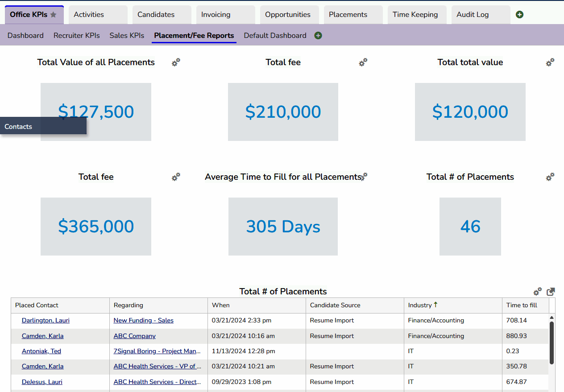This screenshot has width=564, height=392.
Task: Open settings gear for Average Time to Fill
Action: (x=364, y=177)
